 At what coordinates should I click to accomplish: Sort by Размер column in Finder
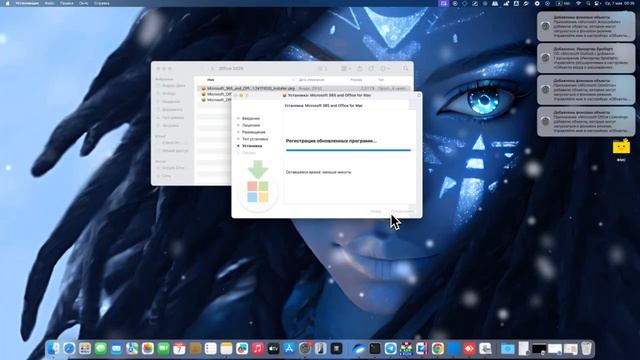click(356, 80)
